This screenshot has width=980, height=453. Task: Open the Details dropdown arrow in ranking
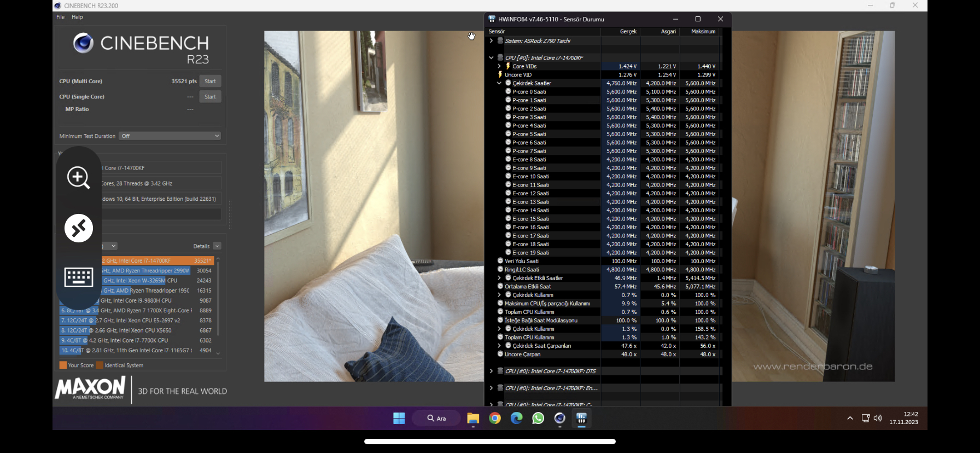(217, 246)
